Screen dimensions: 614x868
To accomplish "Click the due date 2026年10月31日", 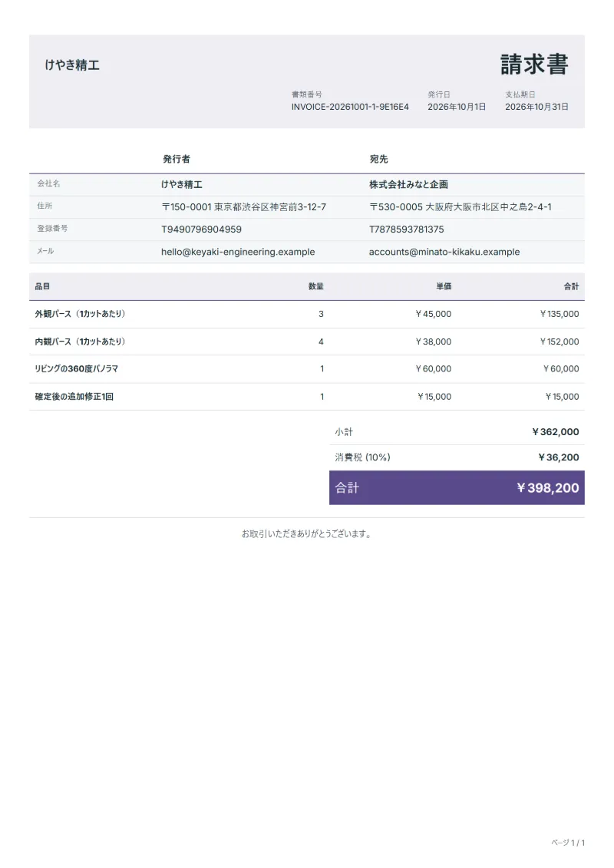I will pyautogui.click(x=536, y=107).
